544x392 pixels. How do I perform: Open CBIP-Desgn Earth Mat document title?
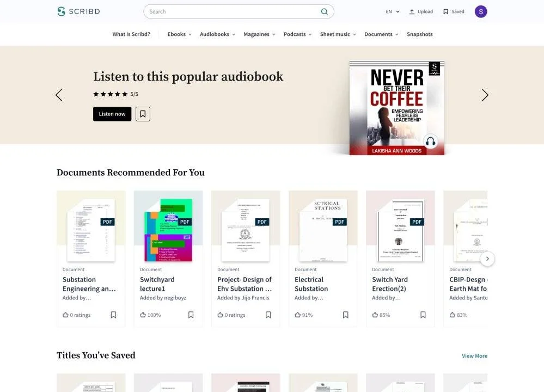point(468,284)
